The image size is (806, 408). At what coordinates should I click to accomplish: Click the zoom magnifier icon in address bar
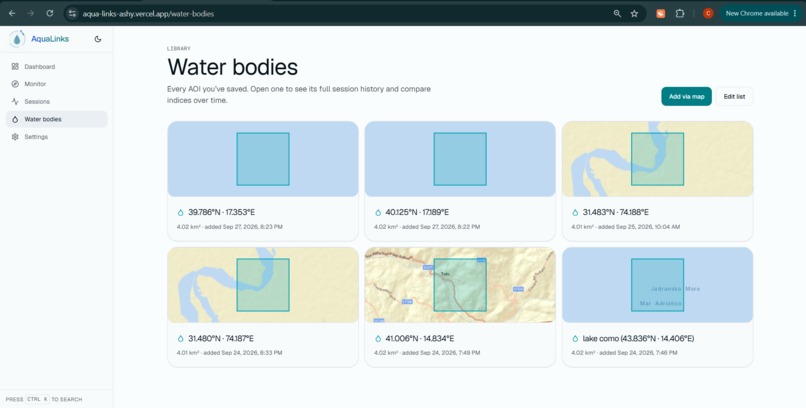pyautogui.click(x=617, y=14)
